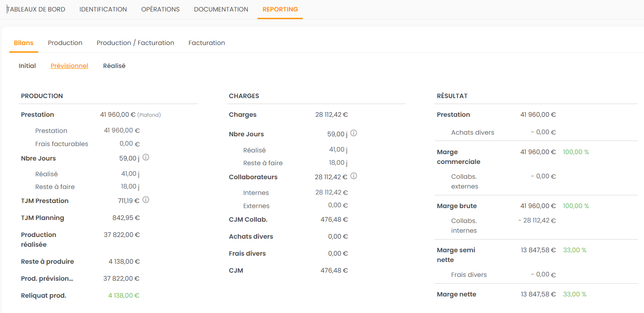The height and width of the screenshot is (313, 644).
Task: Click the Collaborateurs info icon
Action: [354, 176]
